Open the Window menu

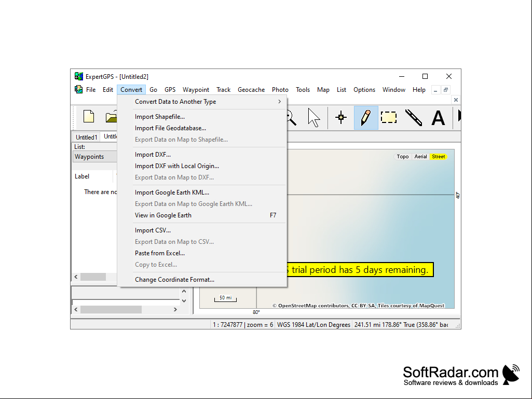[394, 90]
